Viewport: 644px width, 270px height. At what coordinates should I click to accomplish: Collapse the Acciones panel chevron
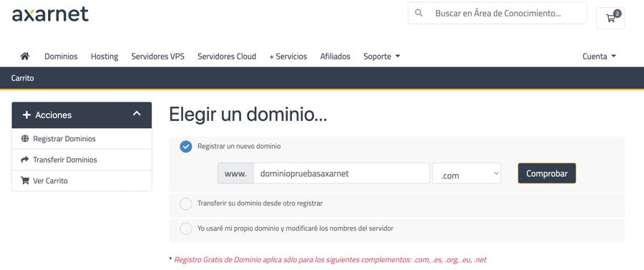(x=137, y=114)
